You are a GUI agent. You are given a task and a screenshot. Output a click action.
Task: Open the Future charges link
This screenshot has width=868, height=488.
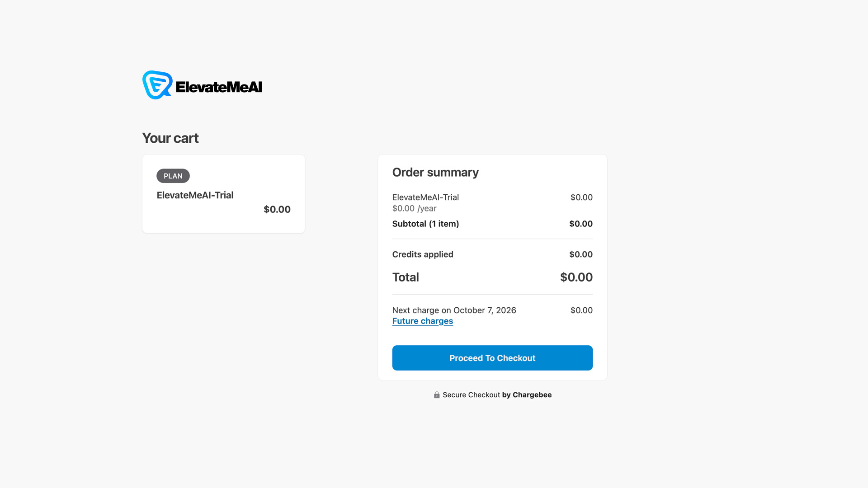coord(423,321)
